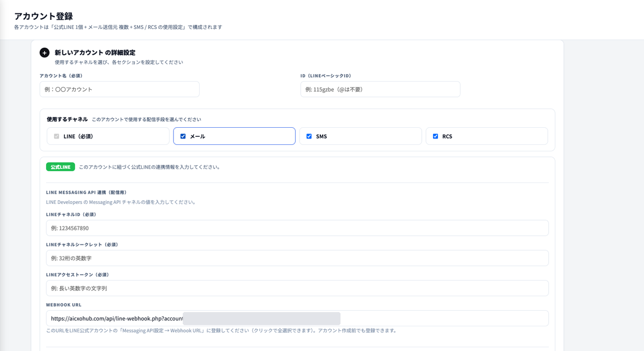Click the WEBHOOK URL label

pos(64,305)
